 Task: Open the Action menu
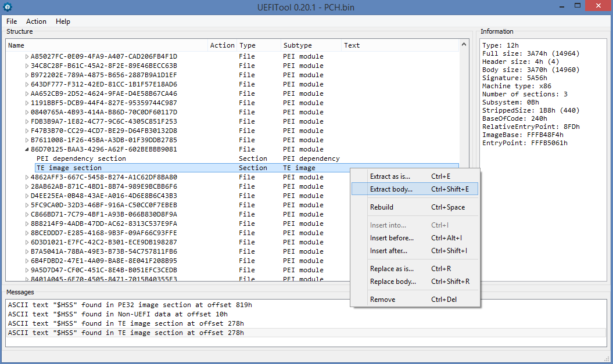(x=36, y=21)
